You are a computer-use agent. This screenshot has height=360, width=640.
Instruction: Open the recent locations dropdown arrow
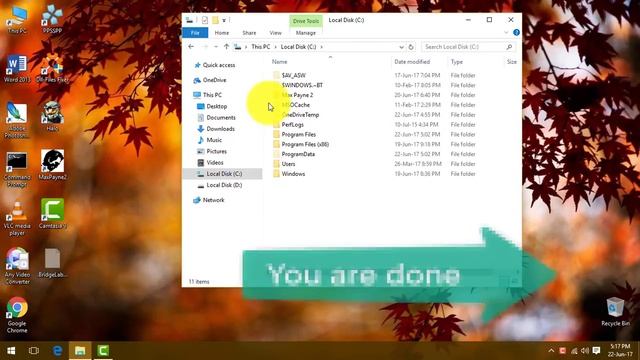(x=216, y=47)
